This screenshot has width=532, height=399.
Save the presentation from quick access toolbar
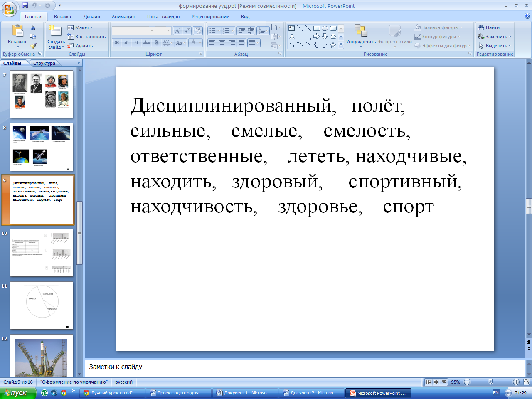pyautogui.click(x=25, y=5)
